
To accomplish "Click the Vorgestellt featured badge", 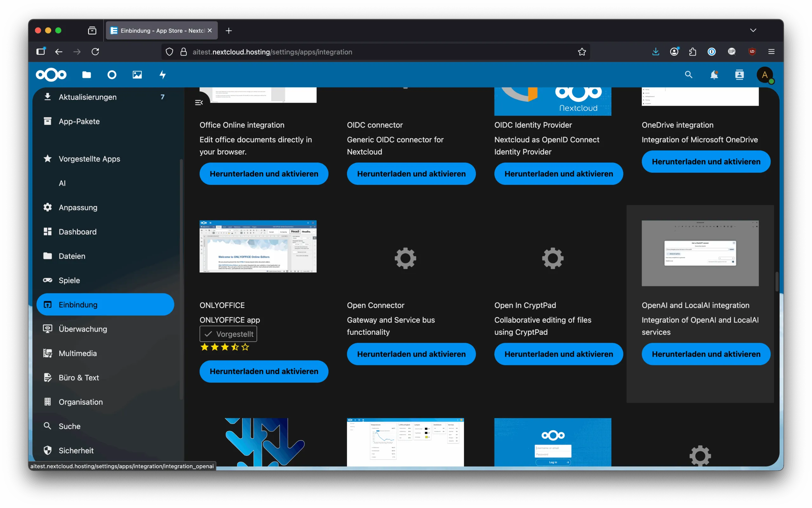I will coord(228,334).
